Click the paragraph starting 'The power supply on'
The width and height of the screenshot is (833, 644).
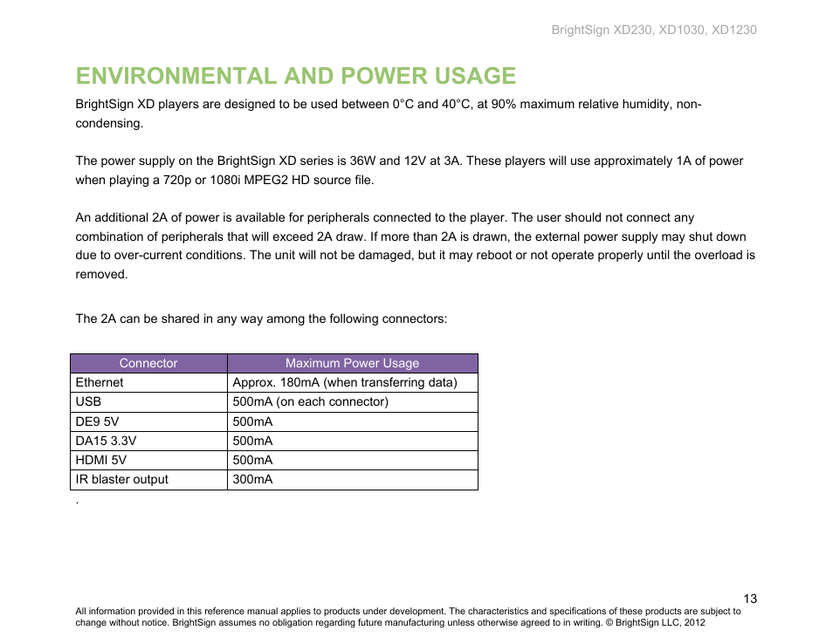tap(409, 170)
